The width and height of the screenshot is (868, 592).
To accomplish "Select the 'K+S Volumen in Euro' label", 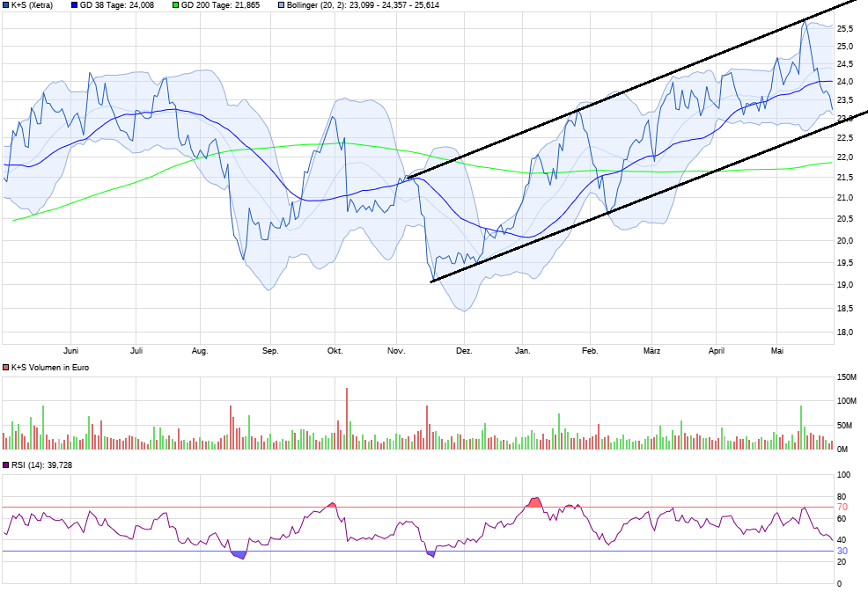I will [50, 368].
